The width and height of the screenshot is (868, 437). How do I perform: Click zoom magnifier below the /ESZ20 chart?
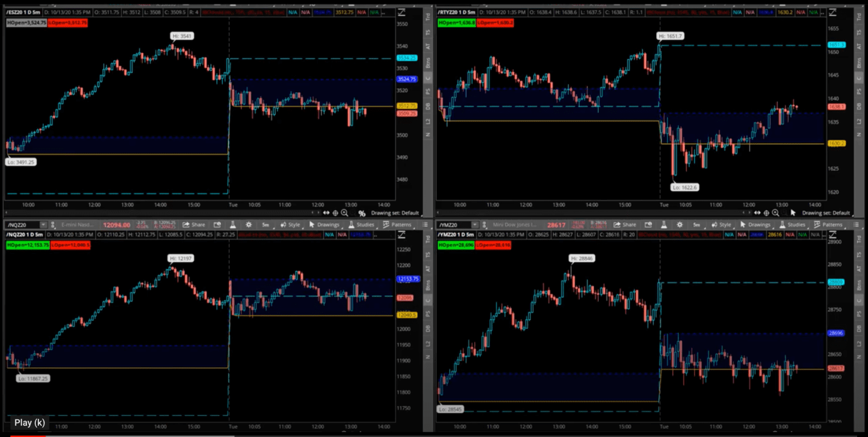click(x=344, y=213)
